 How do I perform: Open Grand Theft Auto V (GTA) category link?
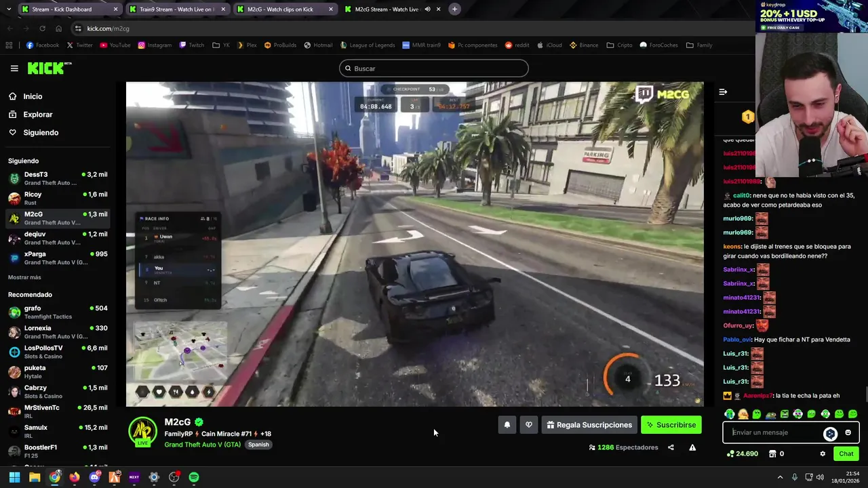click(202, 445)
